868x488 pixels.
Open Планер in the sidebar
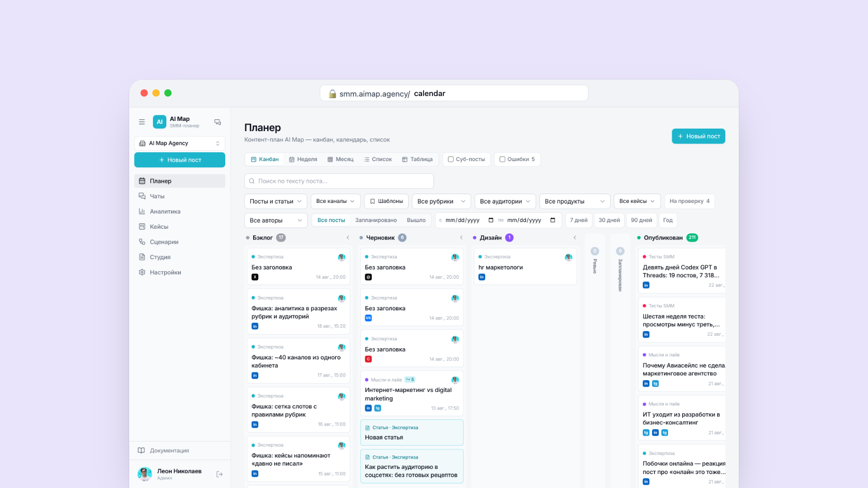[x=180, y=181]
